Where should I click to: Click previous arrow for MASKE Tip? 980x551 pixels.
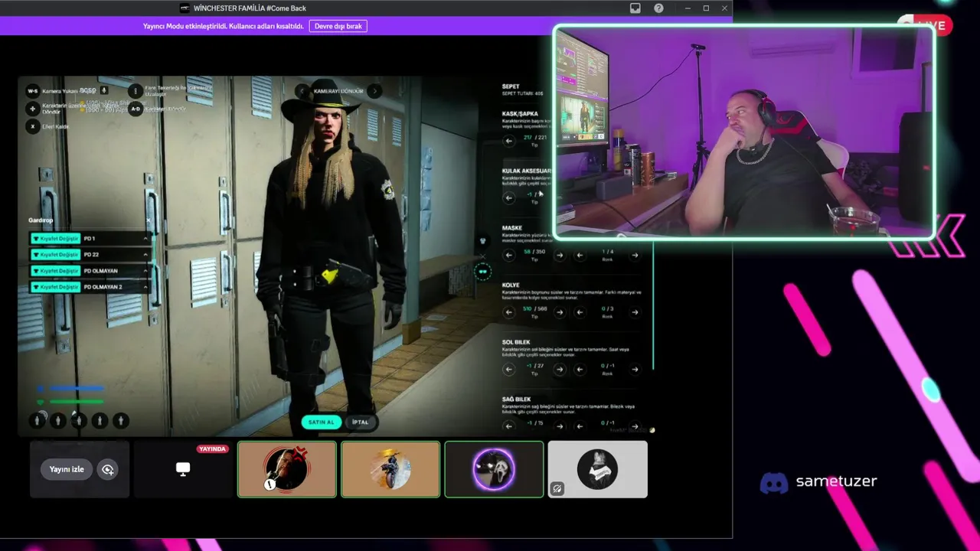pyautogui.click(x=508, y=255)
